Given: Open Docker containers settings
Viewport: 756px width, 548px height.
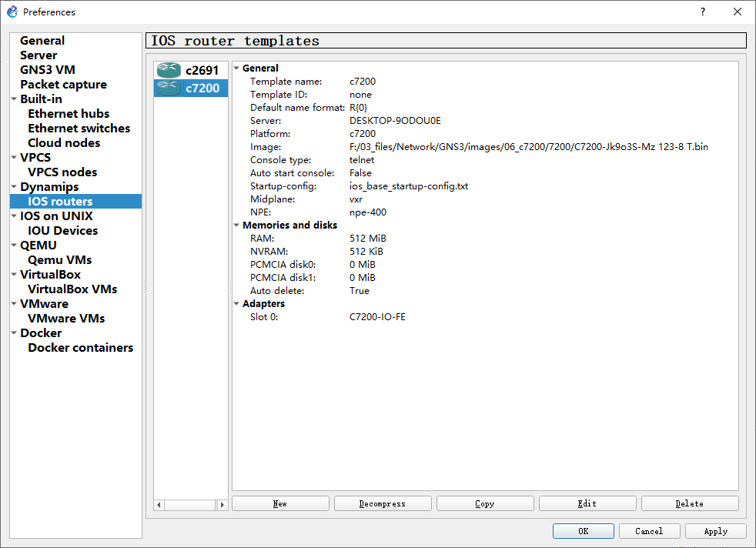Looking at the screenshot, I should [81, 347].
